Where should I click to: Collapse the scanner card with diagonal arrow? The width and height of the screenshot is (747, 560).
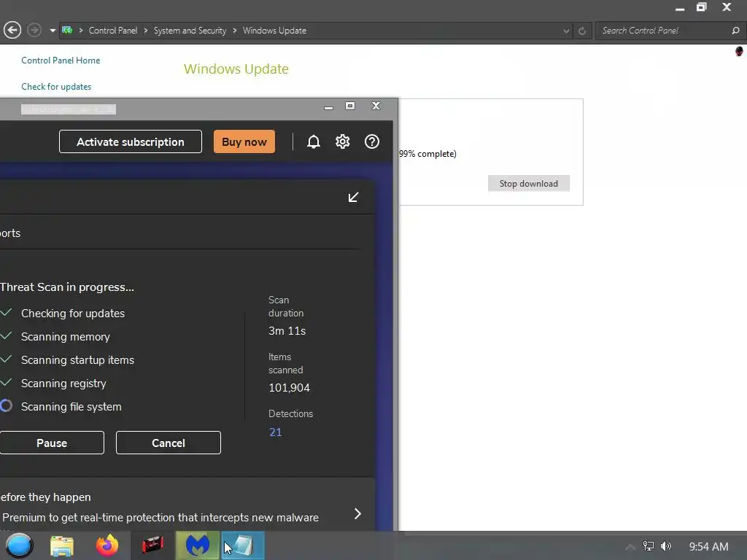353,197
